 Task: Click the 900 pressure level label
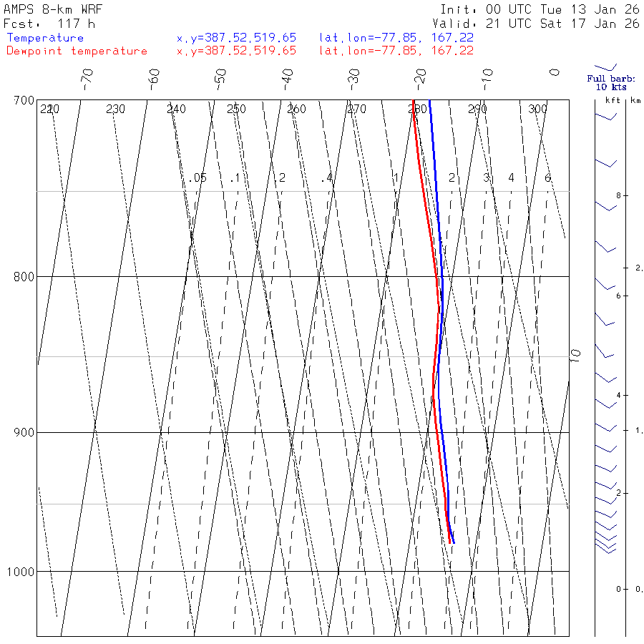pyautogui.click(x=24, y=433)
